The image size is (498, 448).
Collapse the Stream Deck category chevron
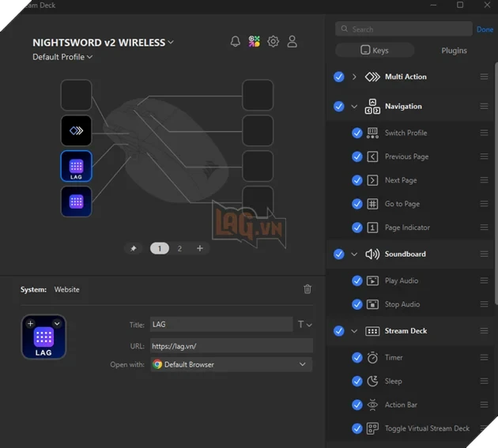click(354, 331)
